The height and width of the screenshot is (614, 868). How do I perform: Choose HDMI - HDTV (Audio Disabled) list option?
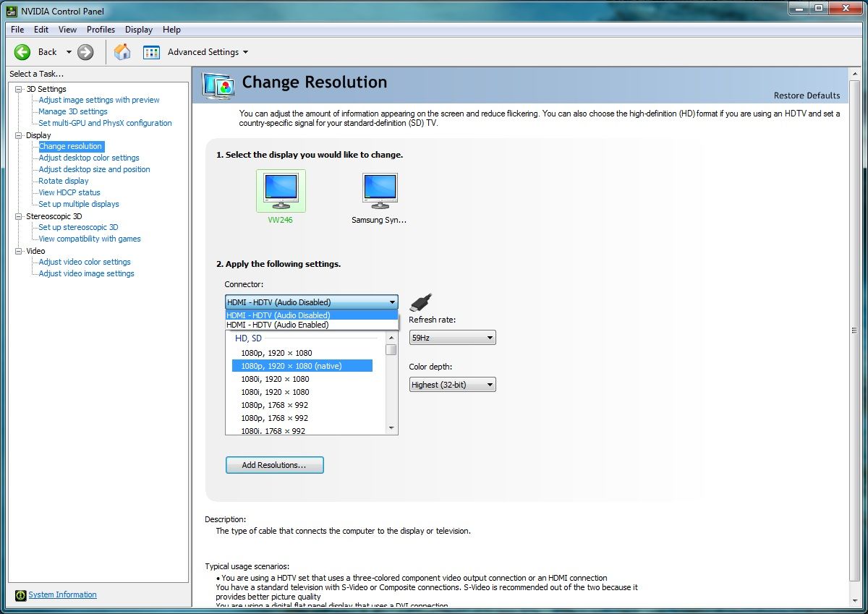(x=312, y=315)
